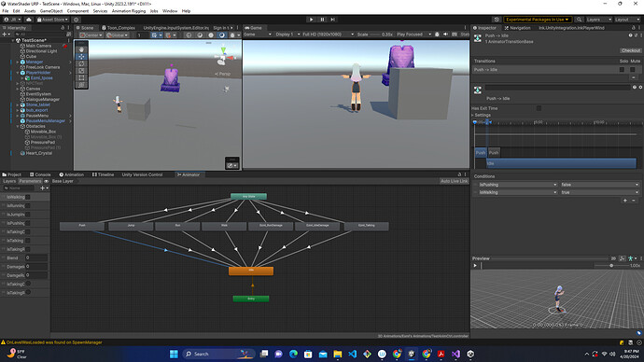
Task: Toggle the Has Exit Time checkbox
Action: pyautogui.click(x=539, y=108)
